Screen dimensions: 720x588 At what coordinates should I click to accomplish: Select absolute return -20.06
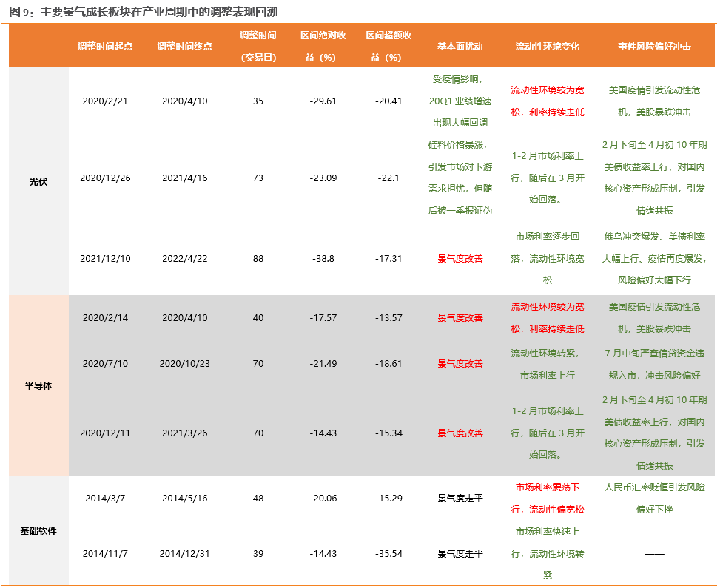323,499
